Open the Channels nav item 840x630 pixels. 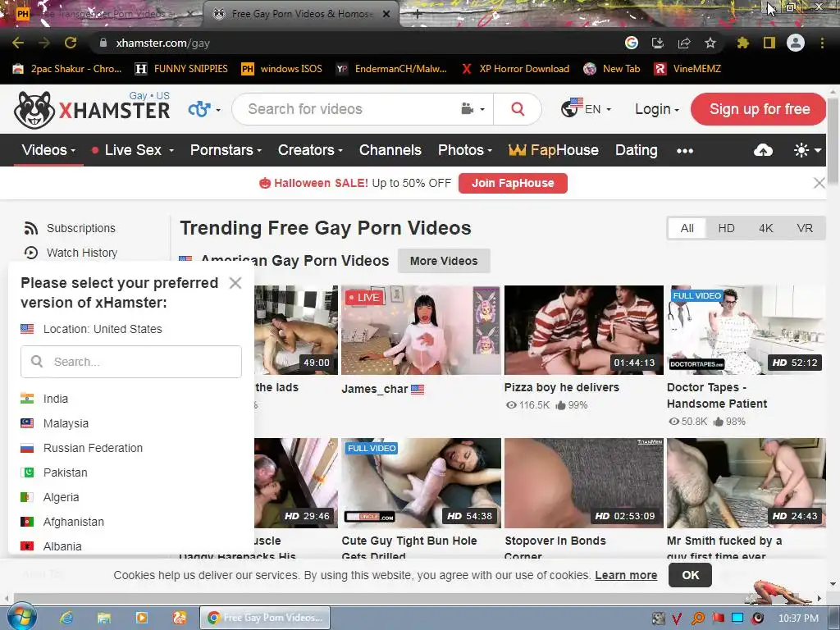[x=390, y=151]
